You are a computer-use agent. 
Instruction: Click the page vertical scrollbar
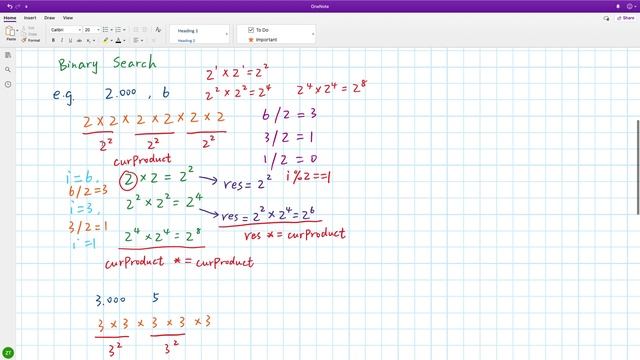pos(638,167)
